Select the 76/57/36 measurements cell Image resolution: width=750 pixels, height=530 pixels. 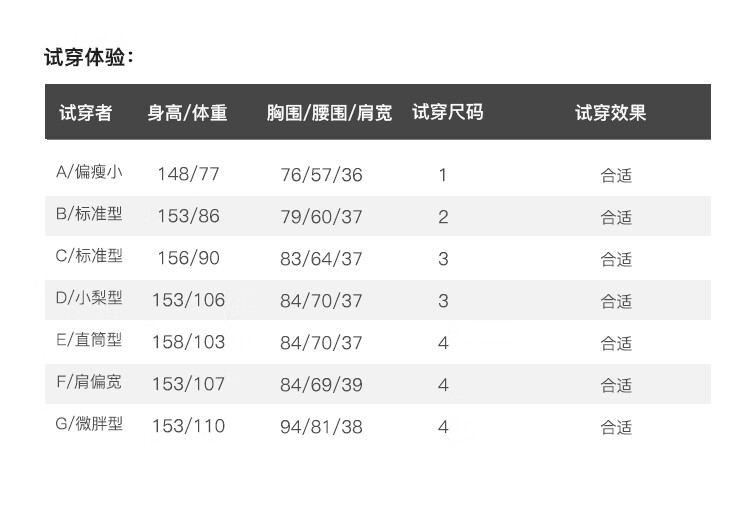click(321, 175)
